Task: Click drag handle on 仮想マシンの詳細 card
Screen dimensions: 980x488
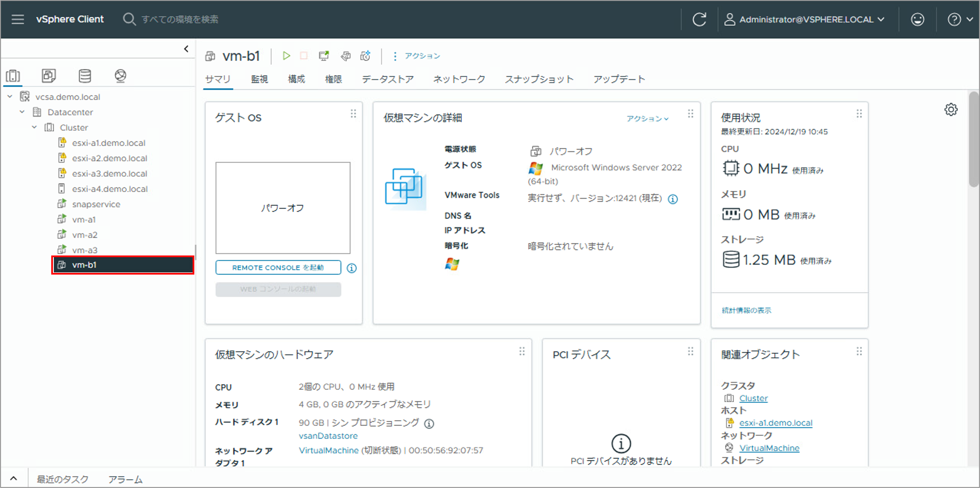Action: point(690,113)
